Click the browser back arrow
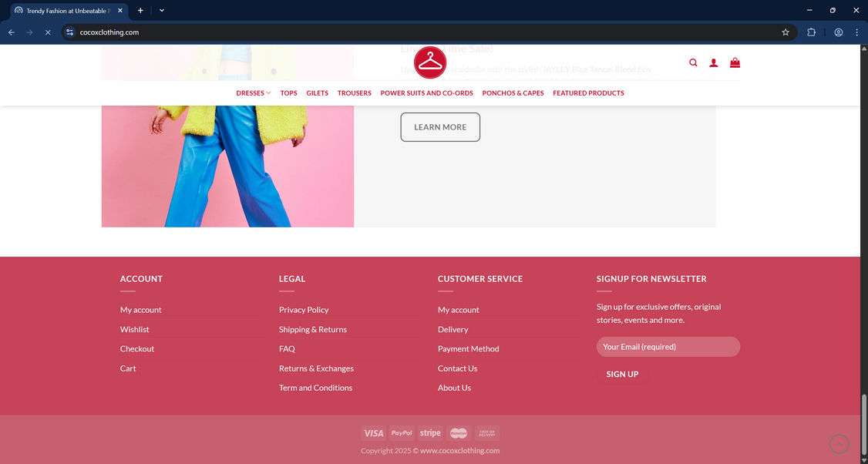868x464 pixels. coord(11,32)
